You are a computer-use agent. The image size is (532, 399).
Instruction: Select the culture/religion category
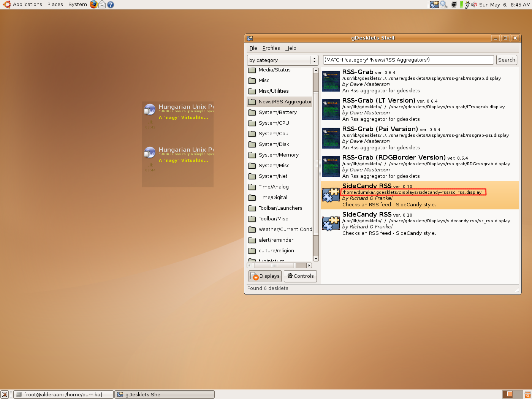tap(280, 251)
